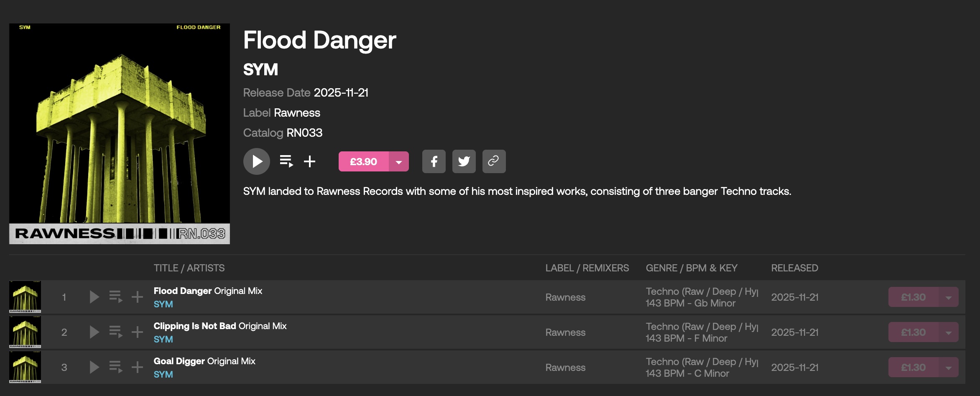Buy the full release for £3.90

click(363, 162)
